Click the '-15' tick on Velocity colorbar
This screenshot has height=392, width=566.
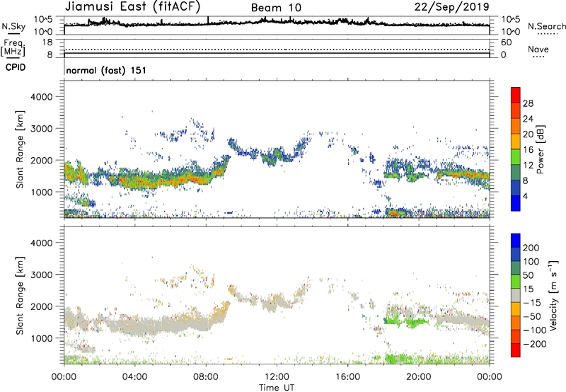click(x=531, y=303)
